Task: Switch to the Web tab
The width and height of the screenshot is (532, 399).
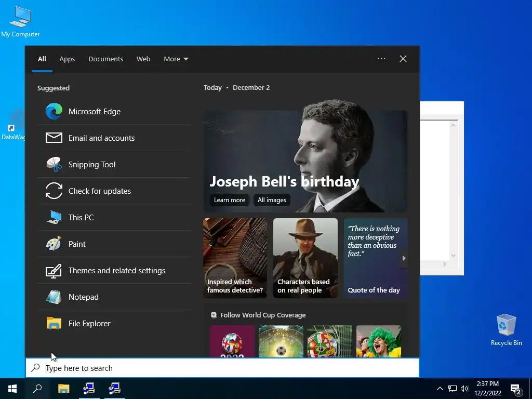Action: (x=143, y=59)
